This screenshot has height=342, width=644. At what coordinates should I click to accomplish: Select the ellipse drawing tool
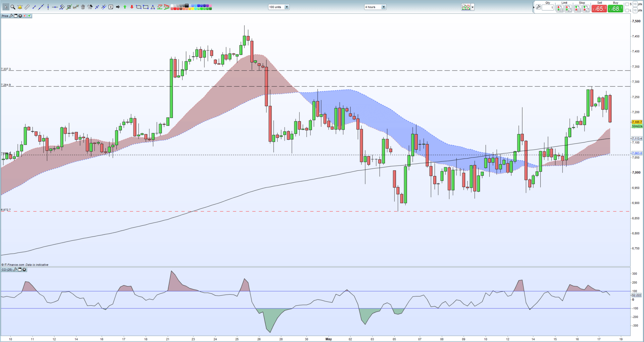[x=139, y=7]
